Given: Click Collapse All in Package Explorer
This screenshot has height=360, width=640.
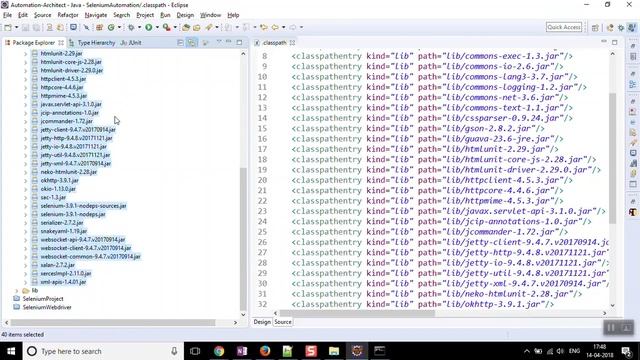Looking at the screenshot, I should [x=180, y=42].
